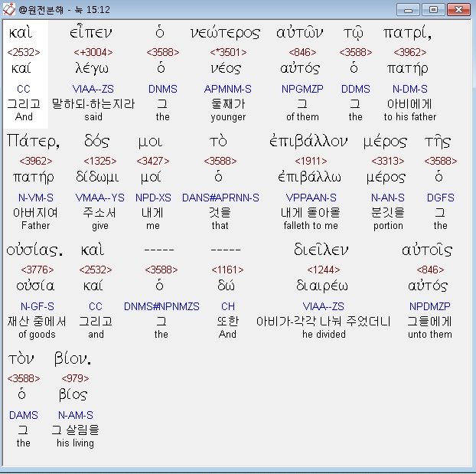The height and width of the screenshot is (474, 476).
Task: Select Greek word μέρος in verse line
Action: point(385,142)
